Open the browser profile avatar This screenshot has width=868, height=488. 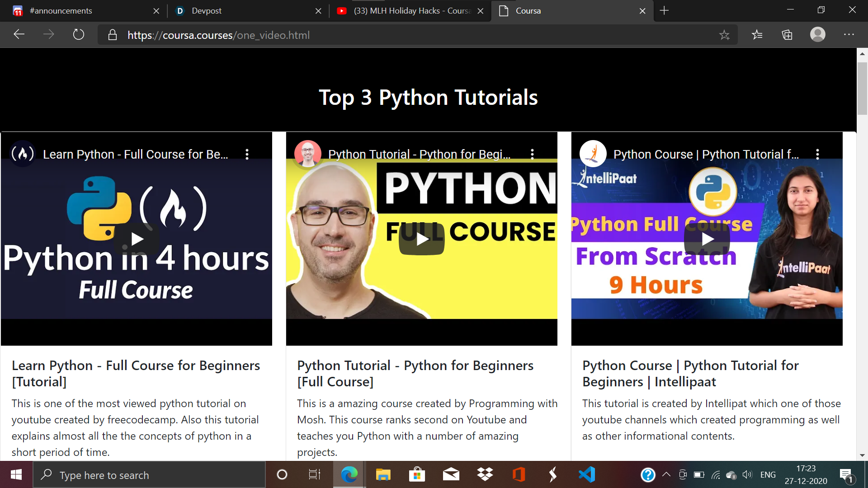(x=817, y=35)
